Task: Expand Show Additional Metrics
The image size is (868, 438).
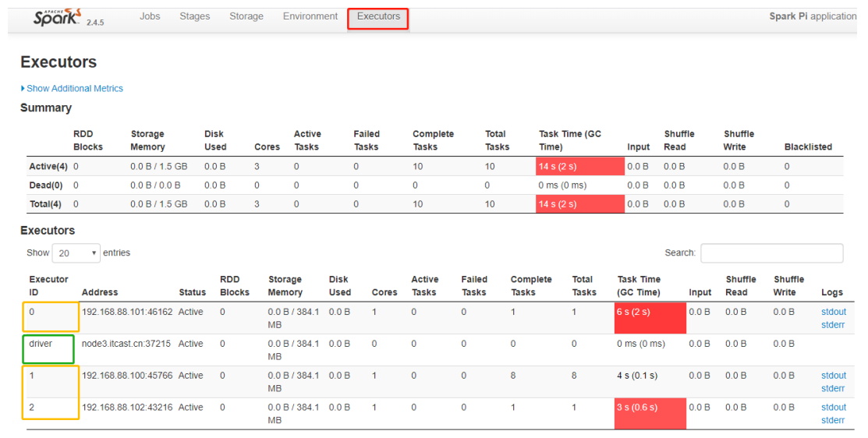Action: coord(74,89)
